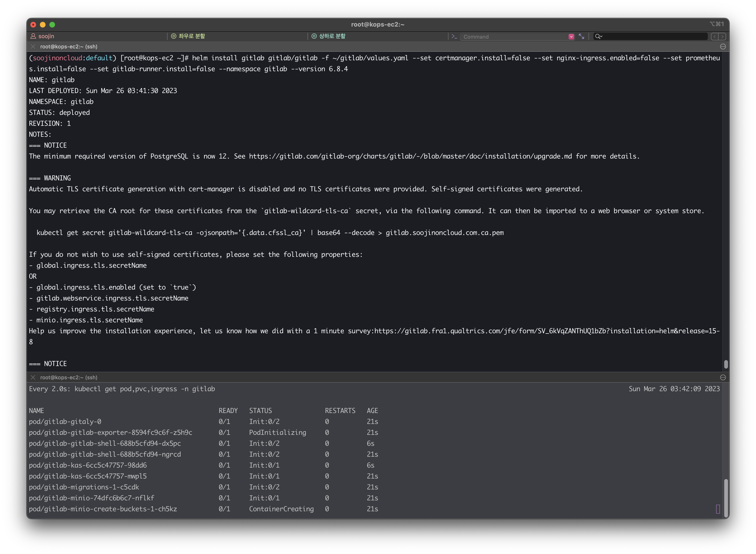Click the READY column header
This screenshot has width=756, height=554.
pyautogui.click(x=228, y=411)
